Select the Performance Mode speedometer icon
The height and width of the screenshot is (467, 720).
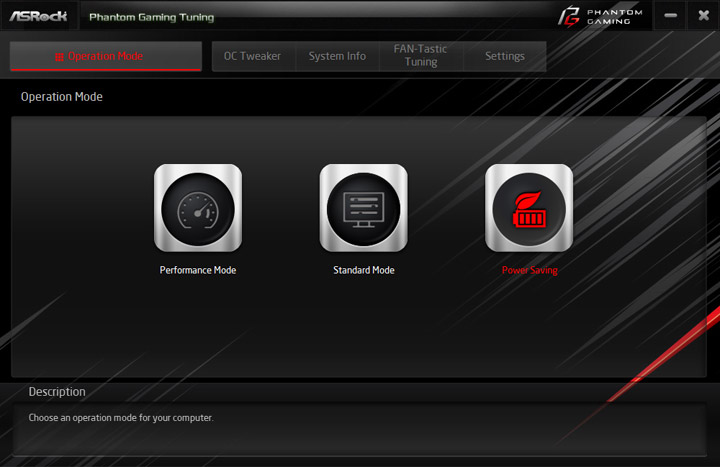pos(198,208)
